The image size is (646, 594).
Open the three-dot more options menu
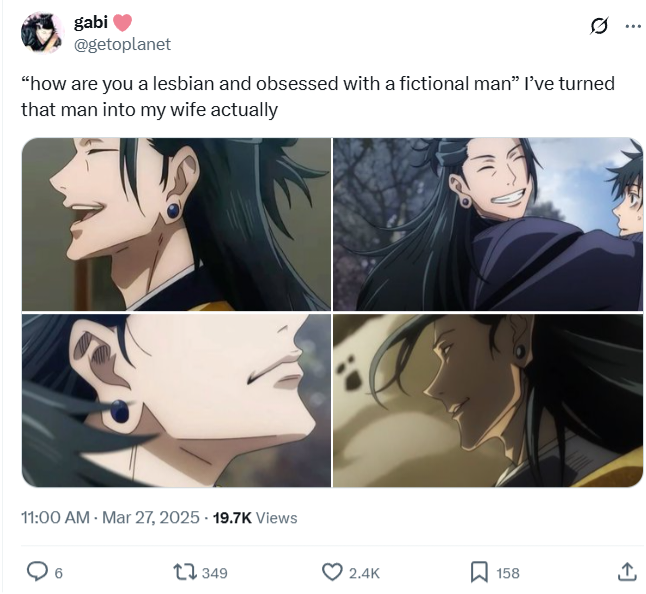[x=633, y=26]
